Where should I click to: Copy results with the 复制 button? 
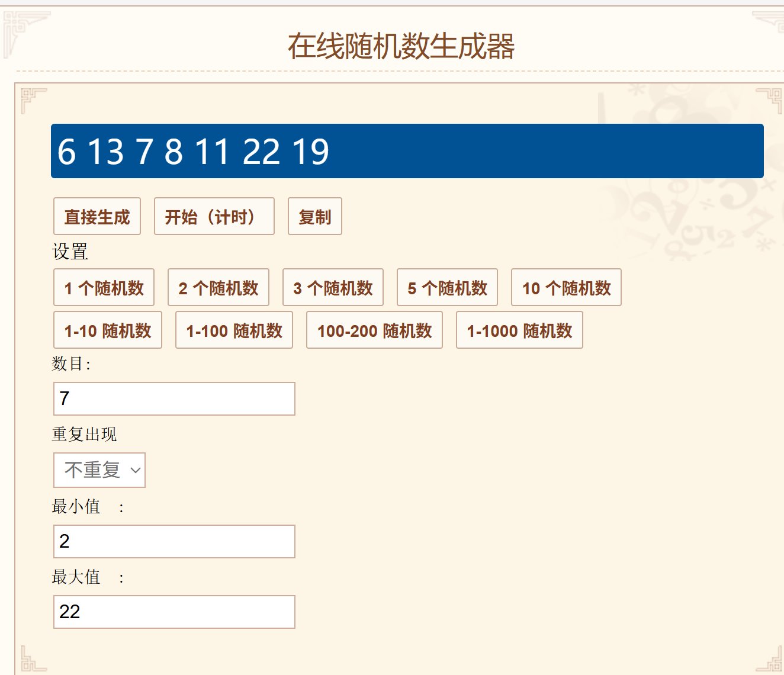click(x=314, y=217)
